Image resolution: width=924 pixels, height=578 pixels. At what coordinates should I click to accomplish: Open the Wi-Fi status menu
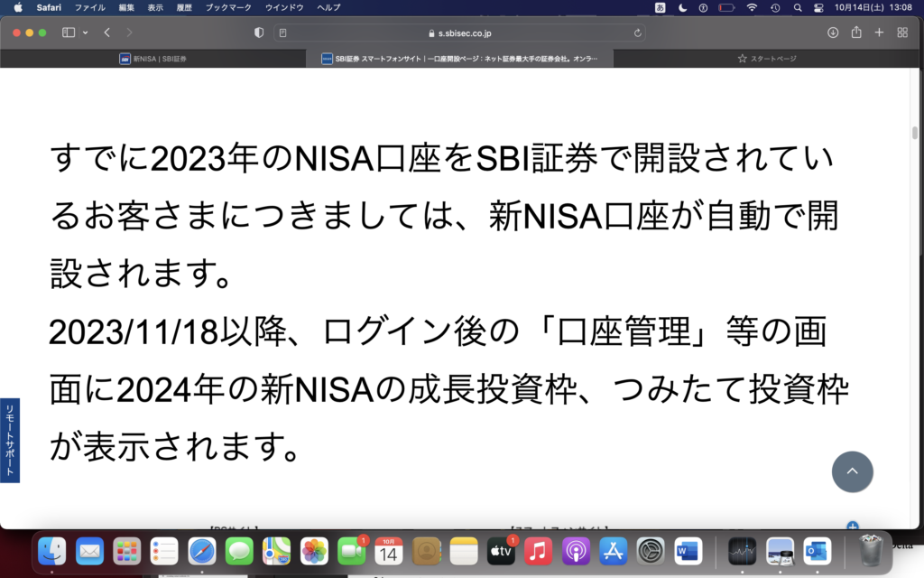tap(752, 7)
